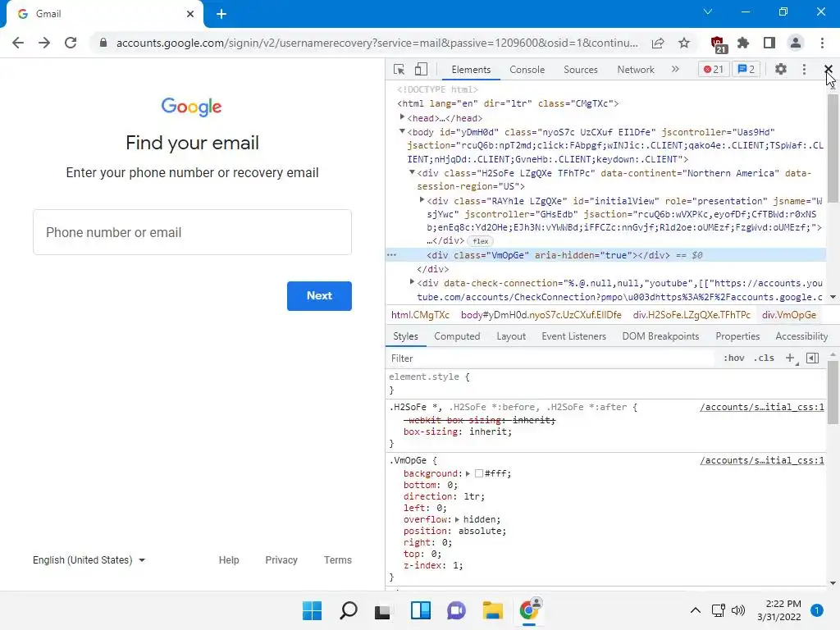This screenshot has width=840, height=630.
Task: Click the red errors count badge showing 21
Action: [714, 69]
